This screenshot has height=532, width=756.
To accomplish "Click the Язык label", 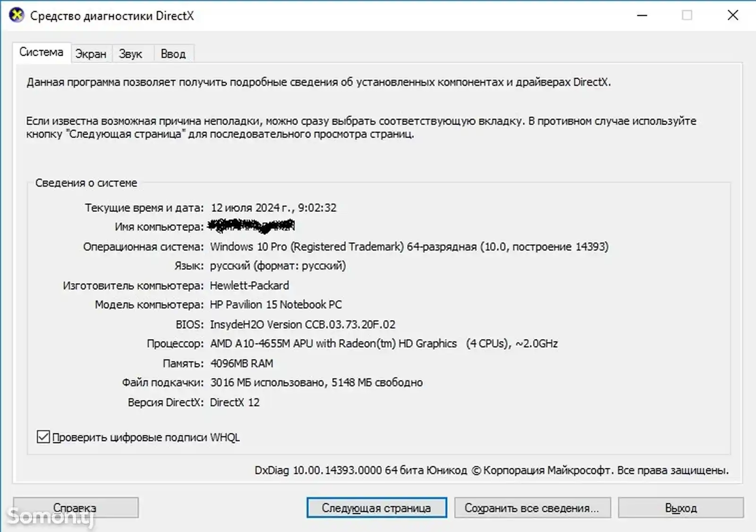I will point(189,266).
